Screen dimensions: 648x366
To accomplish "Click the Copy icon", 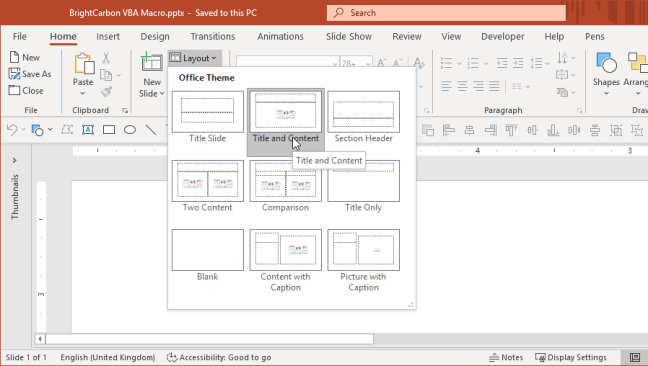I will [x=106, y=75].
